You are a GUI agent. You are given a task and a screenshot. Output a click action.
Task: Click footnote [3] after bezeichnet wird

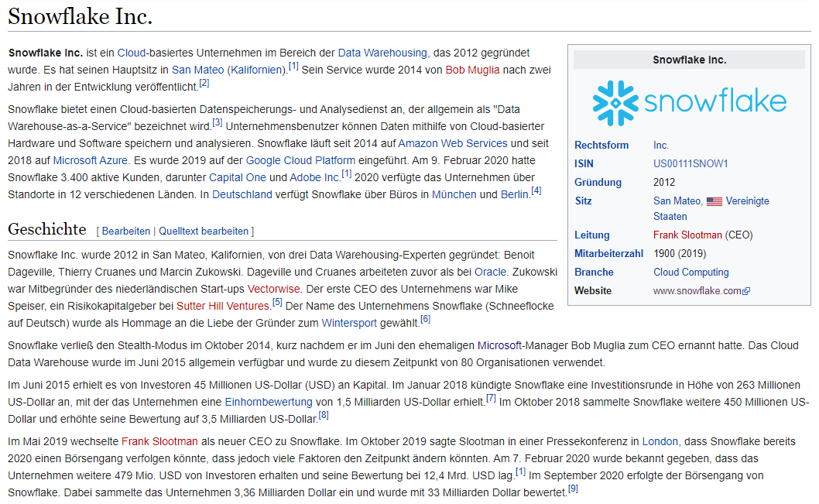218,123
